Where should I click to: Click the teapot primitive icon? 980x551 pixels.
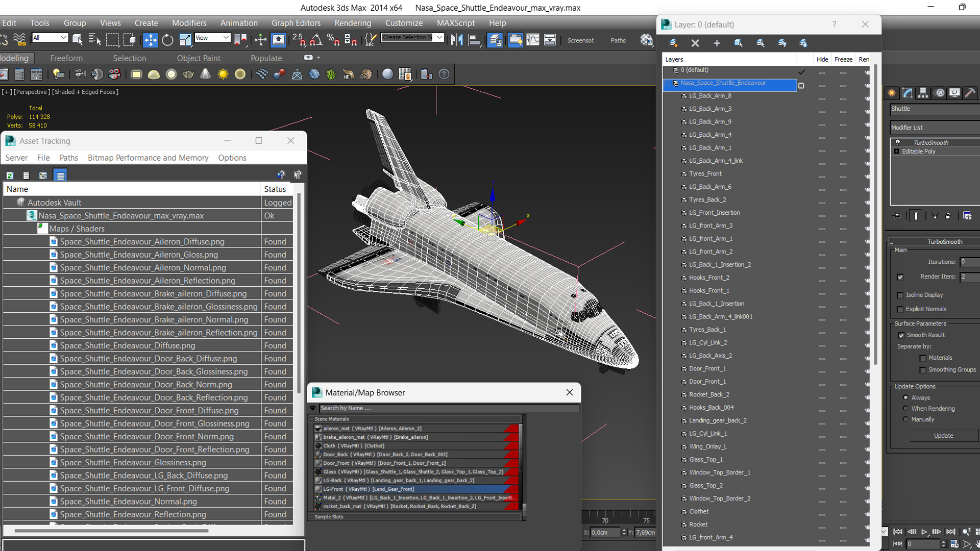pos(188,74)
